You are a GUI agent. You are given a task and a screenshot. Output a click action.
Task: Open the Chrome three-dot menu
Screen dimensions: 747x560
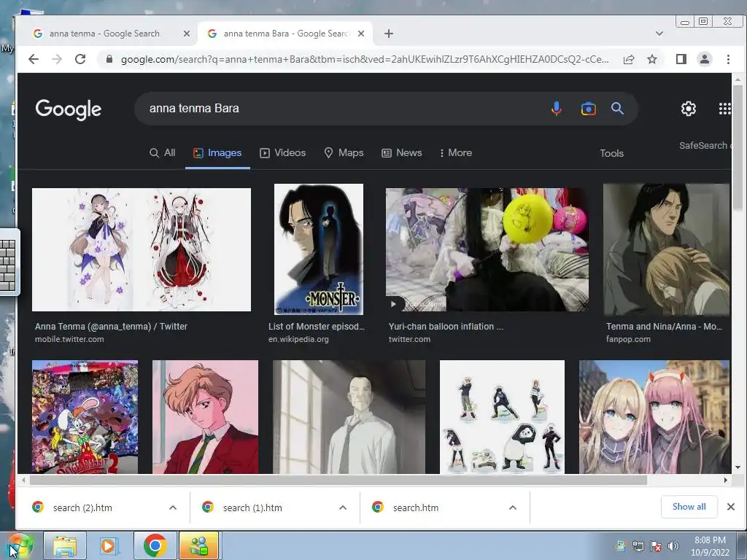click(x=728, y=59)
